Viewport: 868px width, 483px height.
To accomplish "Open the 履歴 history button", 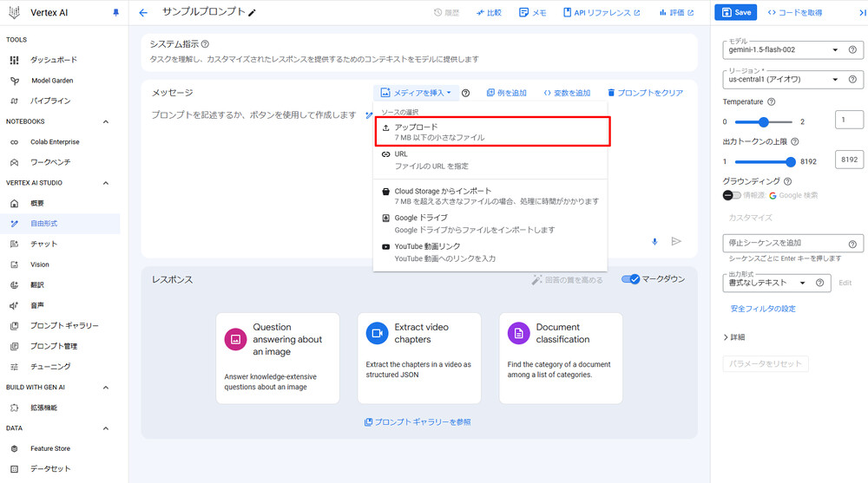I will coord(446,12).
